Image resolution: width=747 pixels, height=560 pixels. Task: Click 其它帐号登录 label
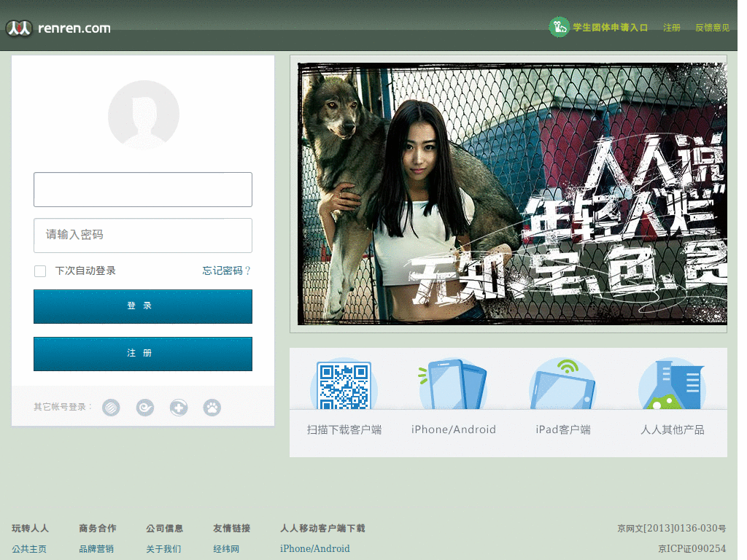click(63, 407)
